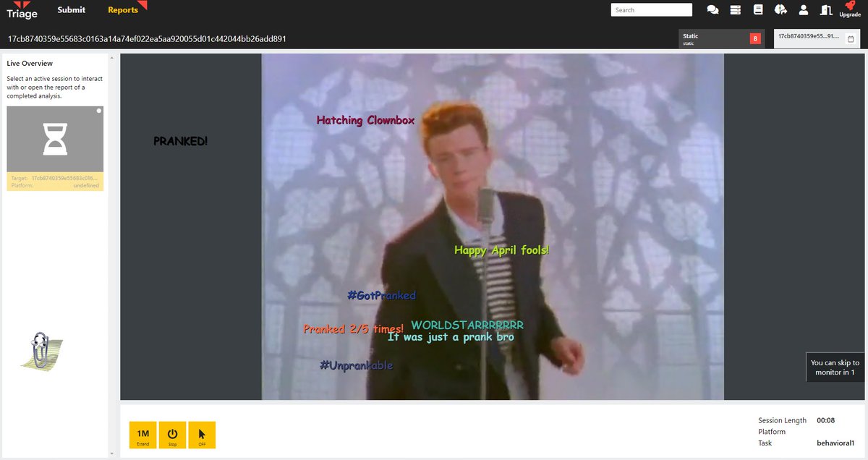Viewport: 868px width, 460px height.
Task: Toggle mouse interaction OFF button
Action: click(x=202, y=435)
